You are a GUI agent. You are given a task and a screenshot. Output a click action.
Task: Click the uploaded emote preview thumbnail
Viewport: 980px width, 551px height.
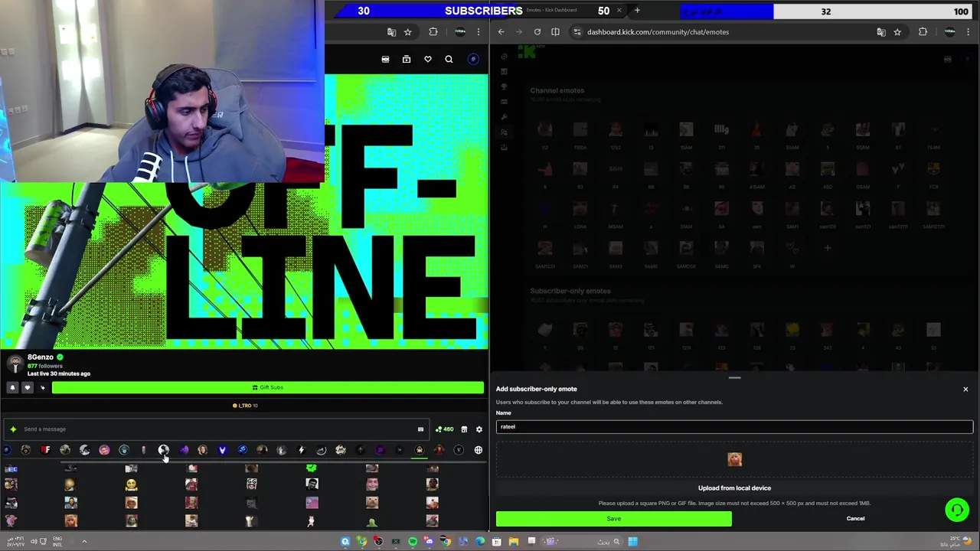(734, 459)
